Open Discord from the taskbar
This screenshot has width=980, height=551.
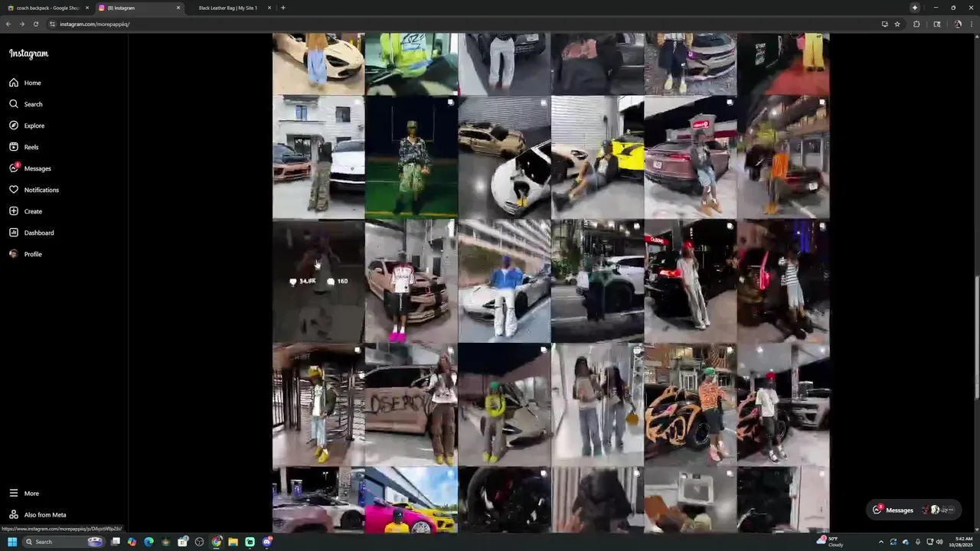point(267,542)
